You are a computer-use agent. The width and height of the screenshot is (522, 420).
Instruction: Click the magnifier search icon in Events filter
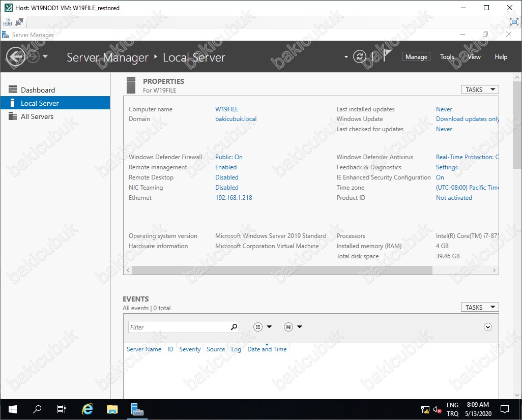coord(234,327)
